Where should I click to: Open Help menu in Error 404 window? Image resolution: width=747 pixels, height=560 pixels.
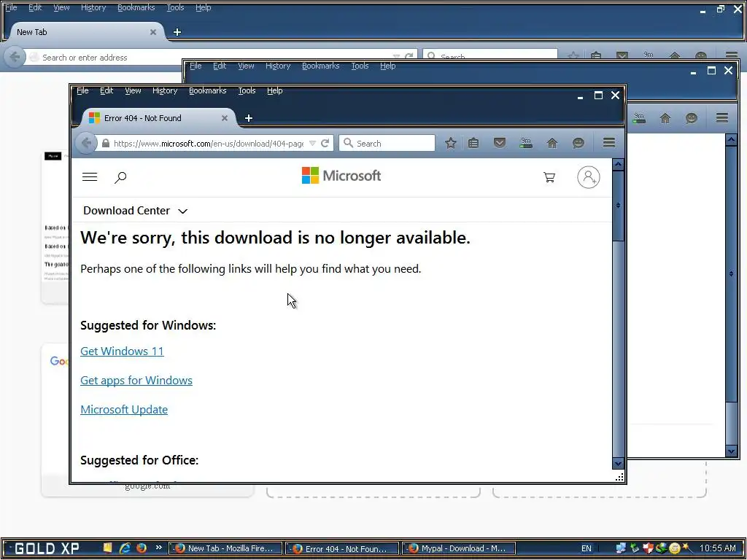[274, 90]
